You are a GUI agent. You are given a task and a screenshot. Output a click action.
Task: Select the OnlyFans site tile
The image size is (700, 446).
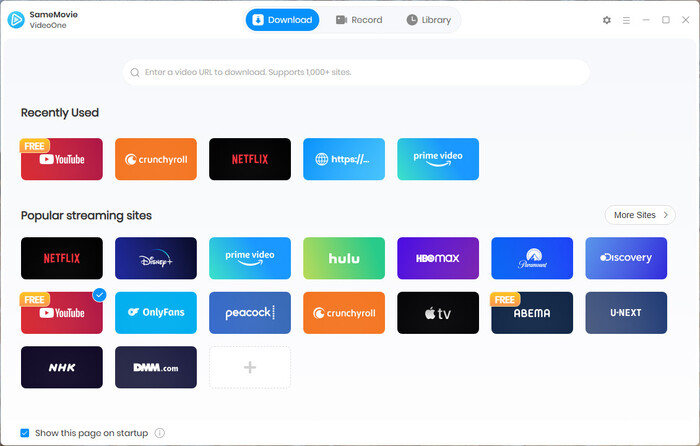[x=156, y=313]
